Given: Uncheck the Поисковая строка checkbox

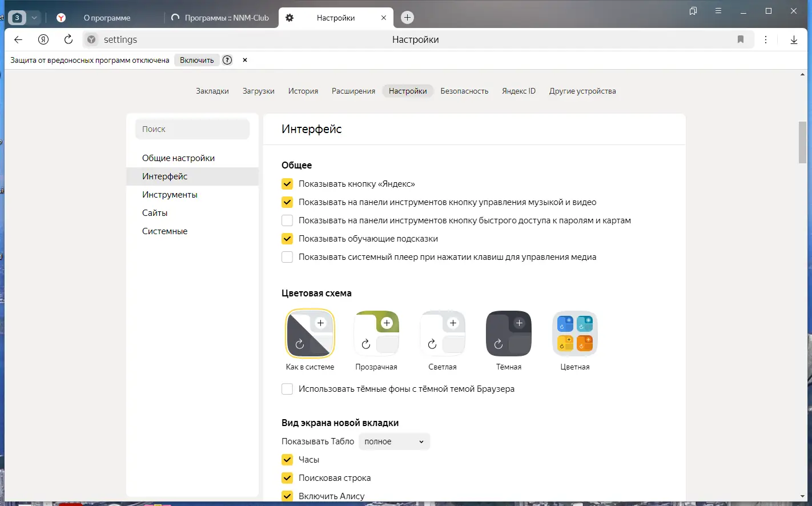Looking at the screenshot, I should (x=287, y=478).
